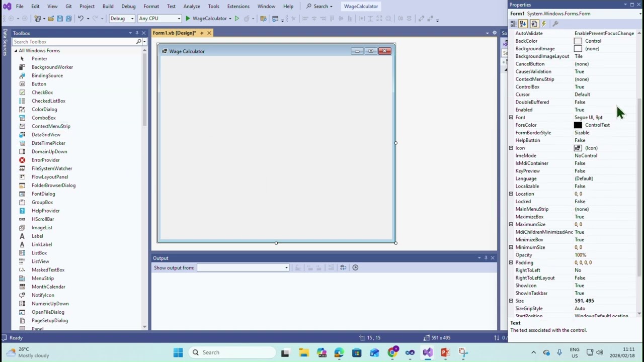Viewport: 644px width, 362px height.
Task: Click the MaximizeBox property row
Action: pos(573,217)
